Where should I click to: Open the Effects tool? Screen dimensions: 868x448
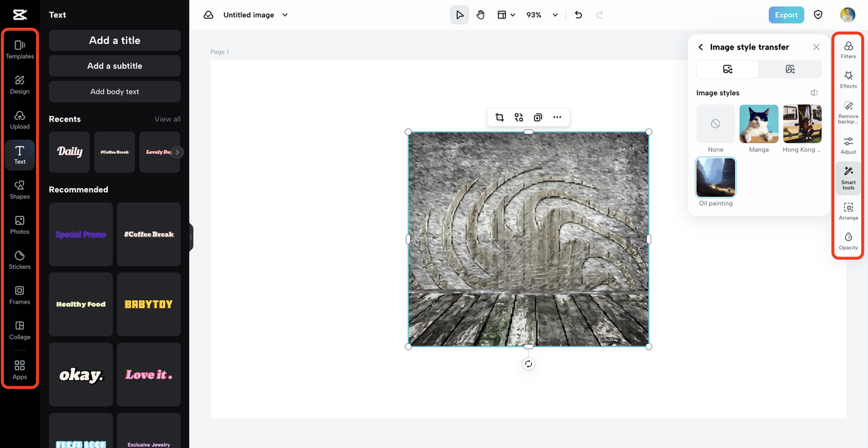848,79
